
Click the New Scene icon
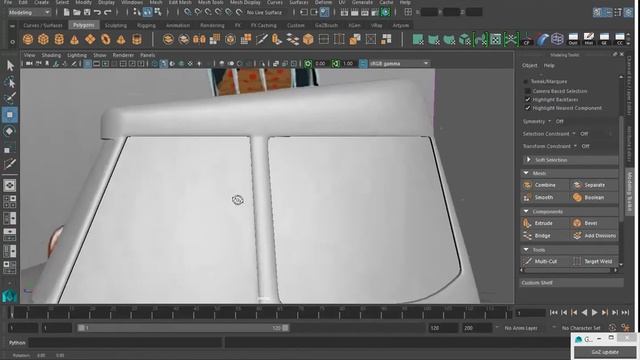[66, 12]
